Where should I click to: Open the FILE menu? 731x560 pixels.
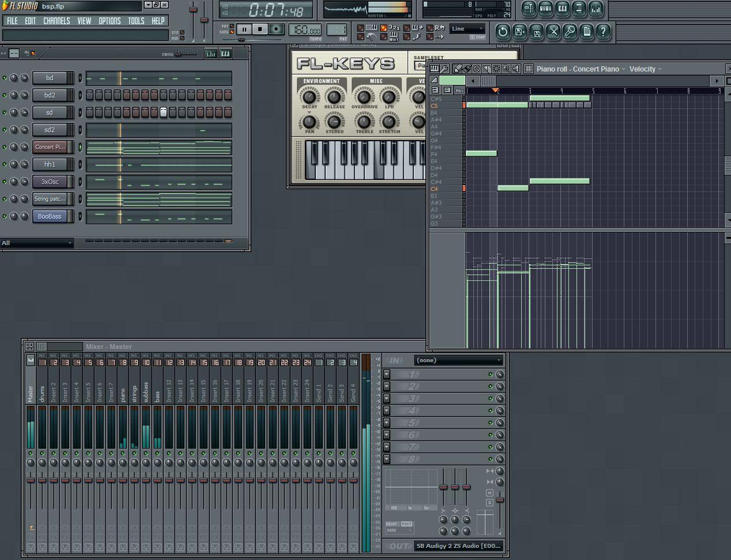click(12, 21)
